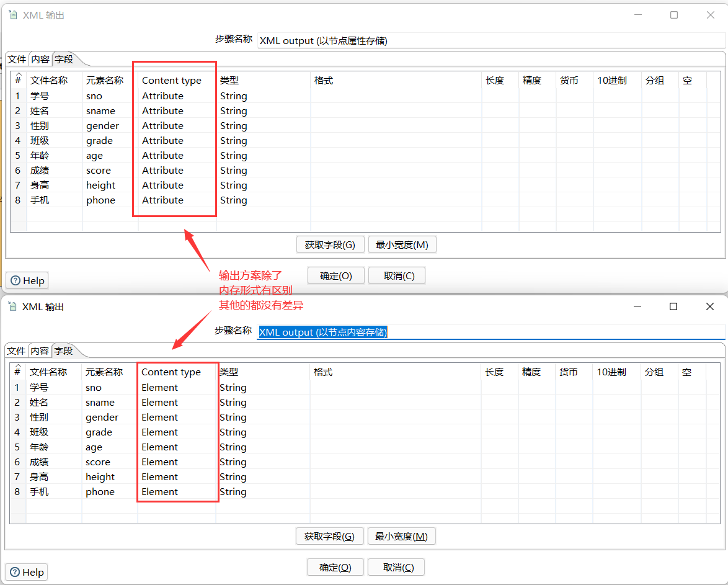The image size is (728, 585).
Task: Click 身高 cell in upper table
Action: 55,185
